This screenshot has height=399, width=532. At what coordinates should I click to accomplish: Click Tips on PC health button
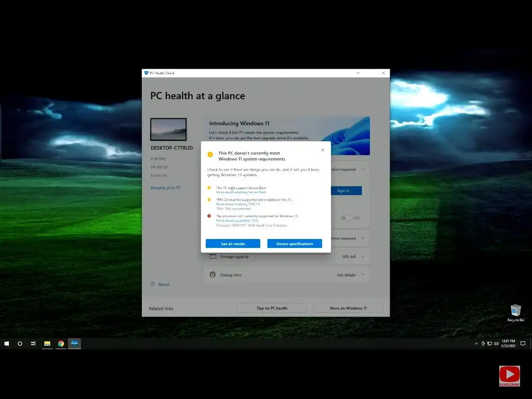click(x=272, y=308)
